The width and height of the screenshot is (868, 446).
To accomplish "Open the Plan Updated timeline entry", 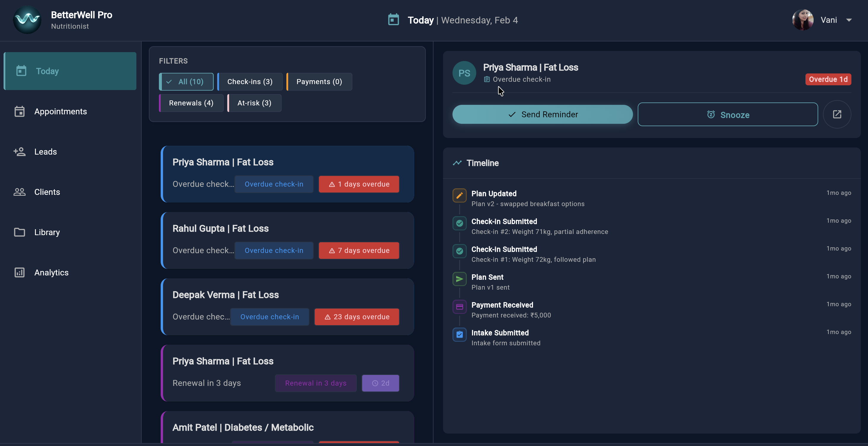I will tap(494, 194).
